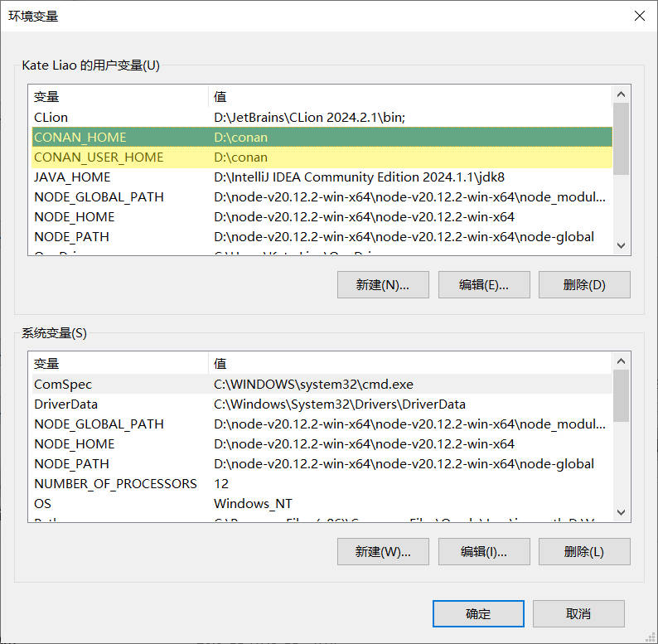Click 编辑(I)... button for system variables
Viewport: 658px width, 644px height.
[x=483, y=551]
